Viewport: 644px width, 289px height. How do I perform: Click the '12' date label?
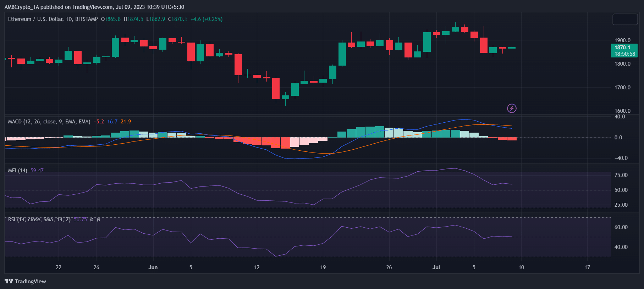(x=257, y=267)
